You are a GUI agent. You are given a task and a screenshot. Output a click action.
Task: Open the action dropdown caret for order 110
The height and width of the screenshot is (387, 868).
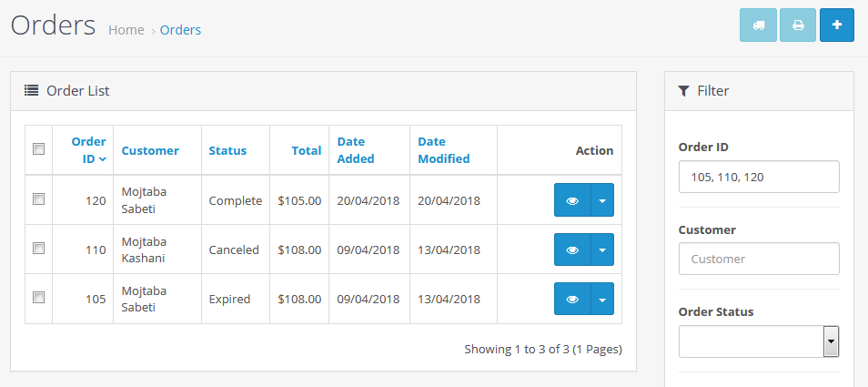pos(602,250)
